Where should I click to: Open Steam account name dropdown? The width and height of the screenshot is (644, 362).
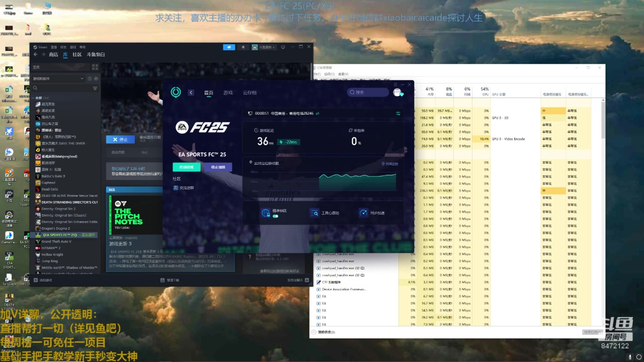265,47
